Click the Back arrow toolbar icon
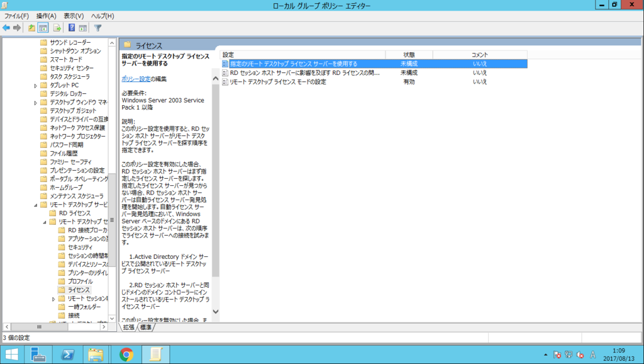The height and width of the screenshot is (364, 644). 6,28
